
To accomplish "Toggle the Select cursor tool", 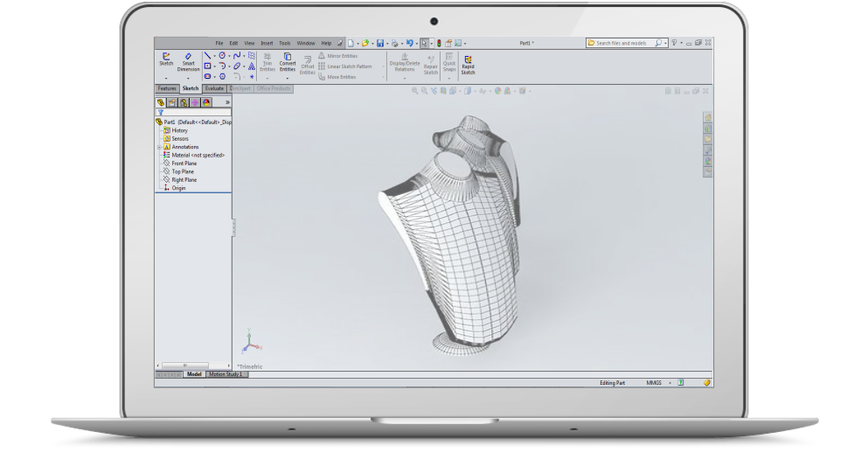I will (424, 43).
